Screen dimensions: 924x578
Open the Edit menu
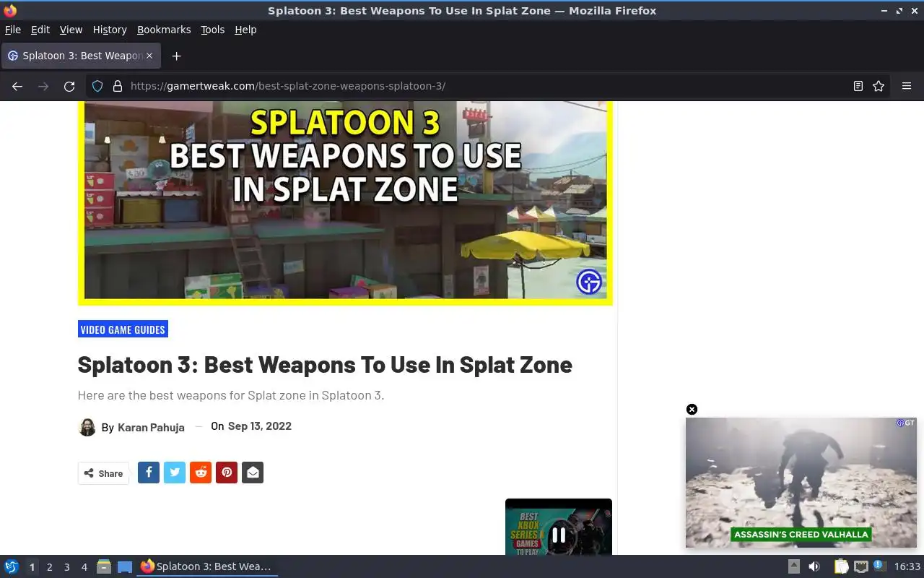[40, 30]
